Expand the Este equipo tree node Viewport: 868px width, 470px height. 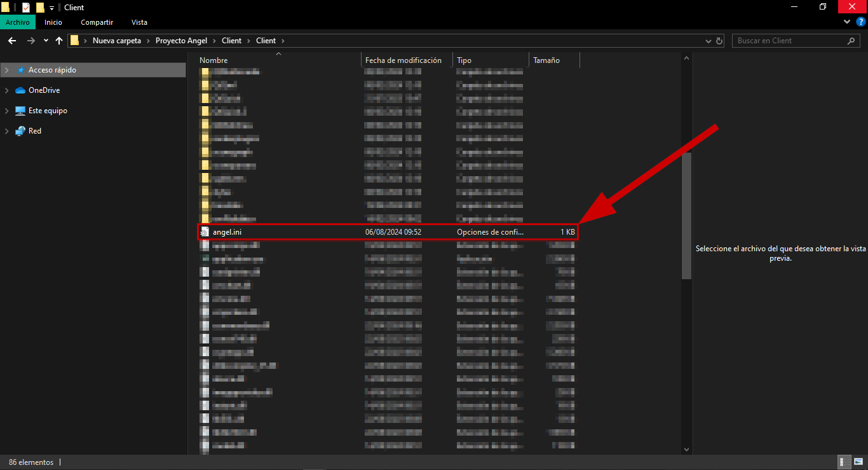6,111
